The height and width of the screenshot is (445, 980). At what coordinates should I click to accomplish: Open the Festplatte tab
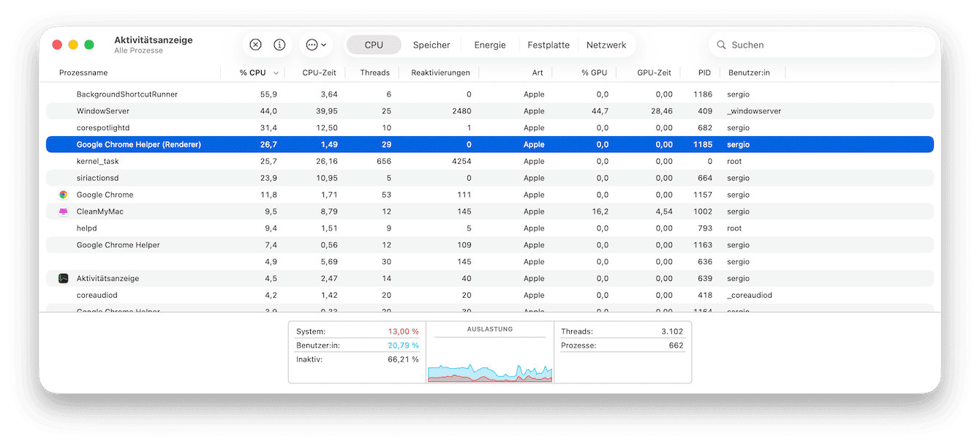(x=549, y=45)
